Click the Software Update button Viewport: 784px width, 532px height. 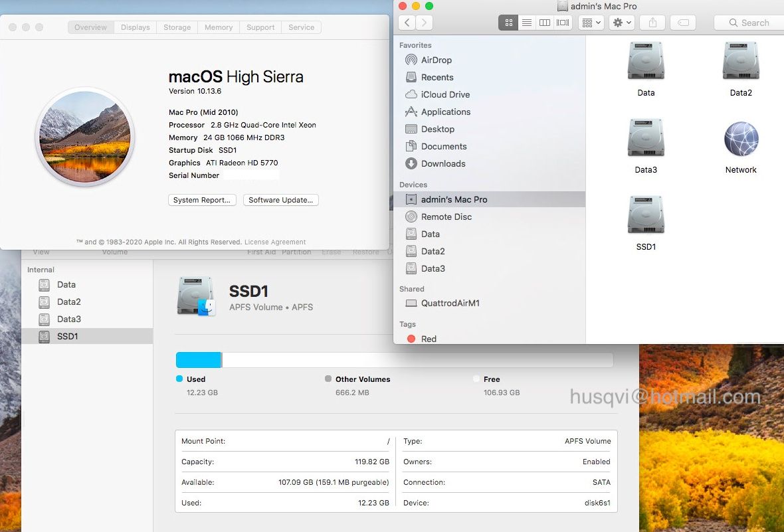point(281,200)
